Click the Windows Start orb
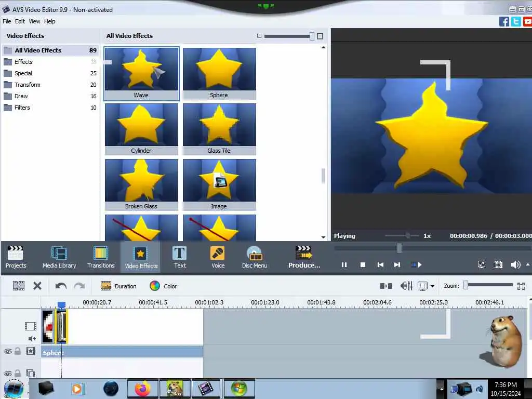The width and height of the screenshot is (532, 399). pyautogui.click(x=14, y=389)
